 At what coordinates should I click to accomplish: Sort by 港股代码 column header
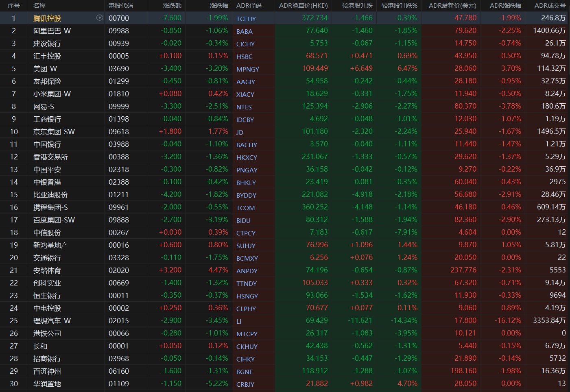[121, 6]
